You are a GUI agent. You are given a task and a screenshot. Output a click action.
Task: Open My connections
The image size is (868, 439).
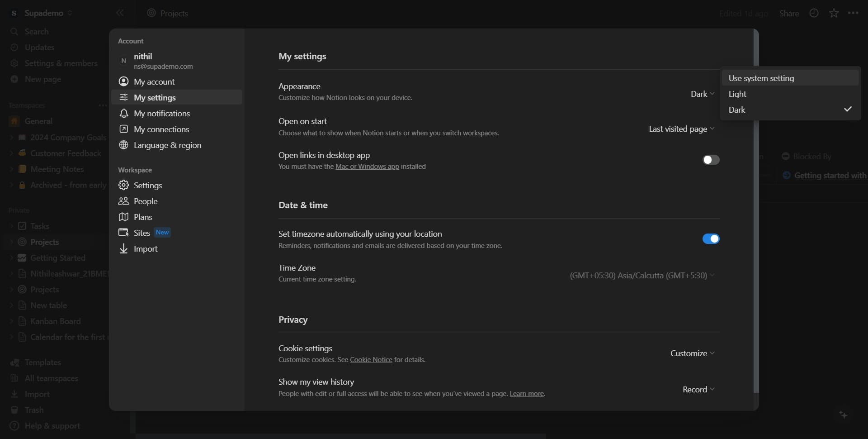pos(161,129)
